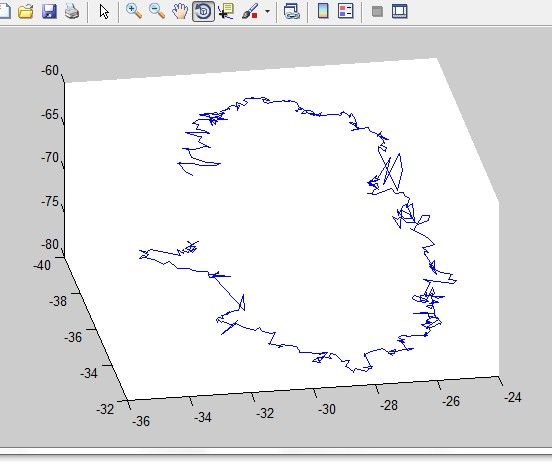Show plot tools and dock figure

400,11
